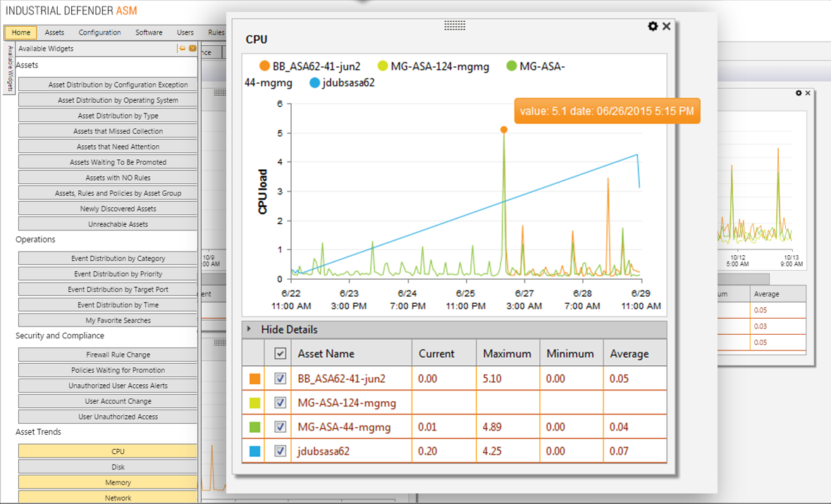
Task: Close the background trend widget
Action: coord(808,93)
